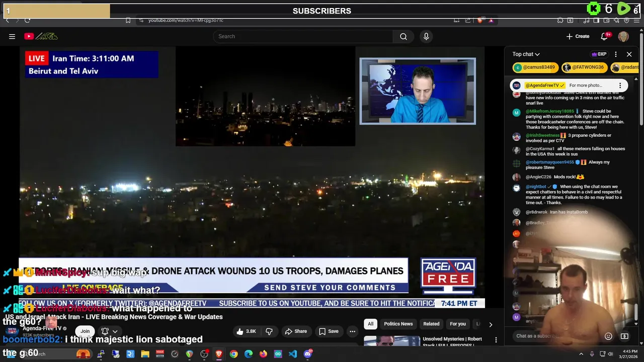Screen dimensions: 644x362
Task: Click the Brave Rewards triangle icon
Action: pos(491,20)
